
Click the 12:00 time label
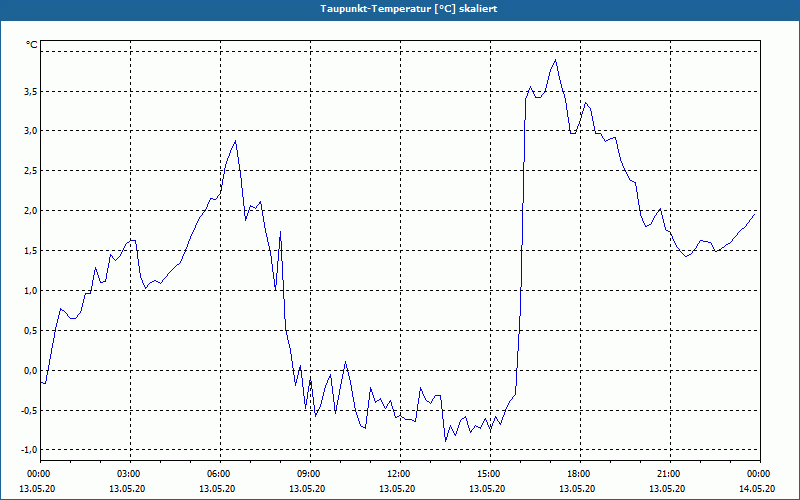click(397, 474)
